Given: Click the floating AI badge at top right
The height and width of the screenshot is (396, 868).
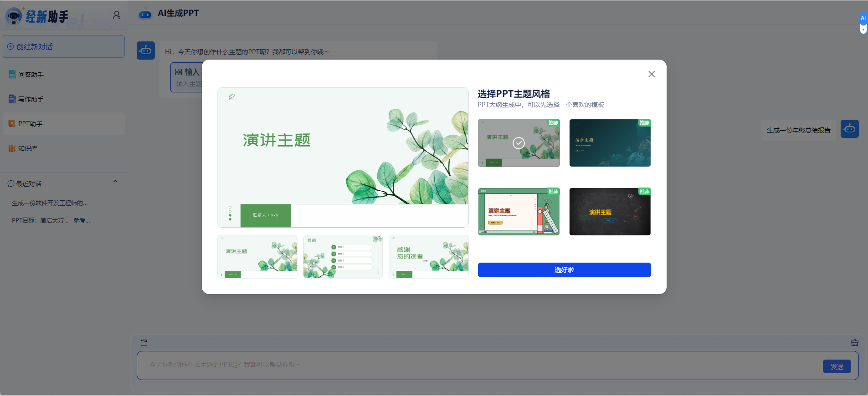Looking at the screenshot, I should point(863,18).
